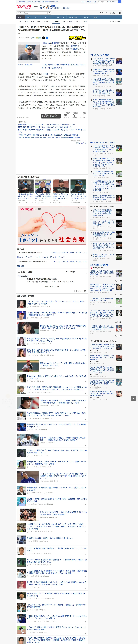Open 日 vs. ヤ game result
The image size is (138, 644).
point(20,257)
